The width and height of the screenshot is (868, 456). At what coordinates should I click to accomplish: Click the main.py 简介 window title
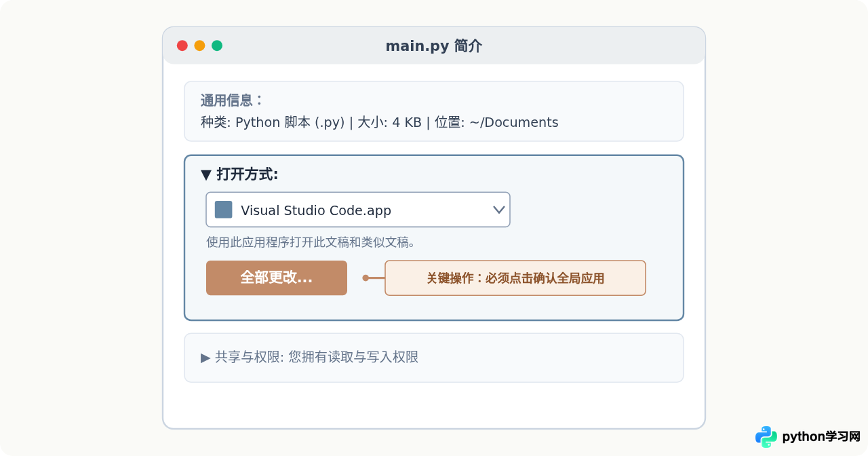[x=434, y=46]
